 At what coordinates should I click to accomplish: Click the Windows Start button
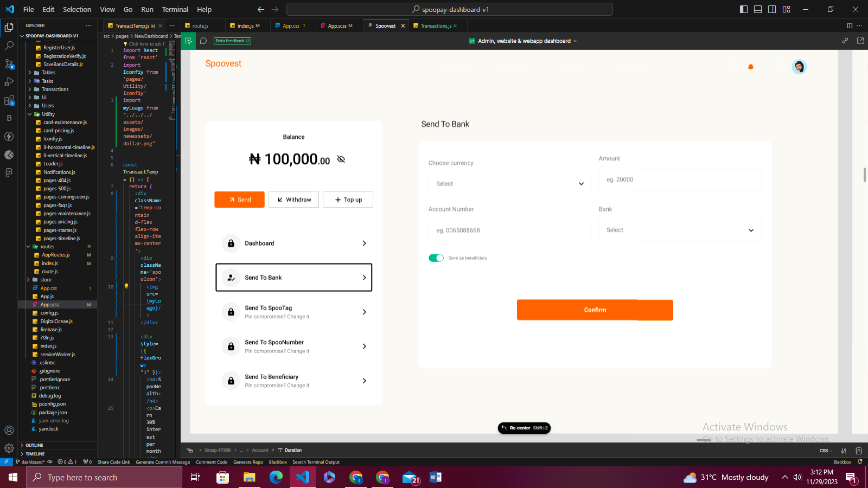13,477
